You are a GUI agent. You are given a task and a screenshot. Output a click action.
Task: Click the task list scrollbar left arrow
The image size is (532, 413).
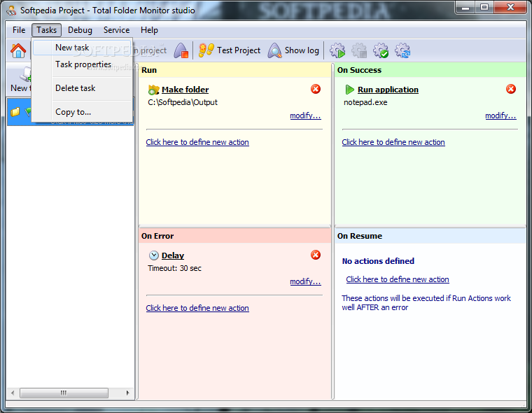click(x=13, y=393)
